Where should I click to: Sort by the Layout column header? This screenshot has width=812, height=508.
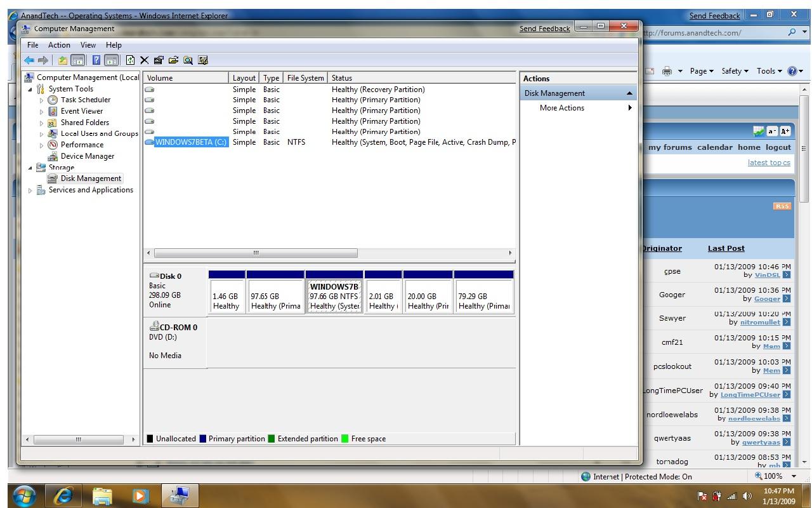click(244, 78)
